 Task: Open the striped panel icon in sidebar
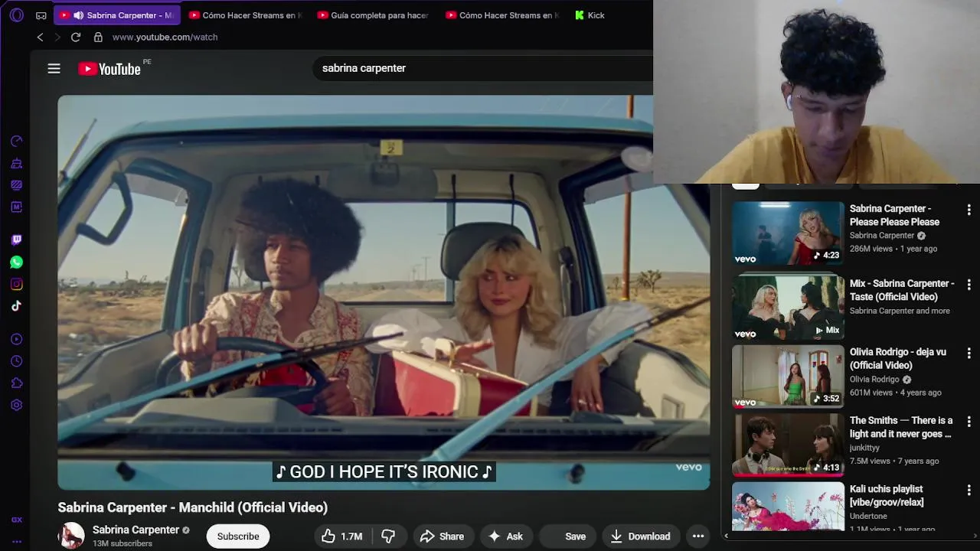16,184
